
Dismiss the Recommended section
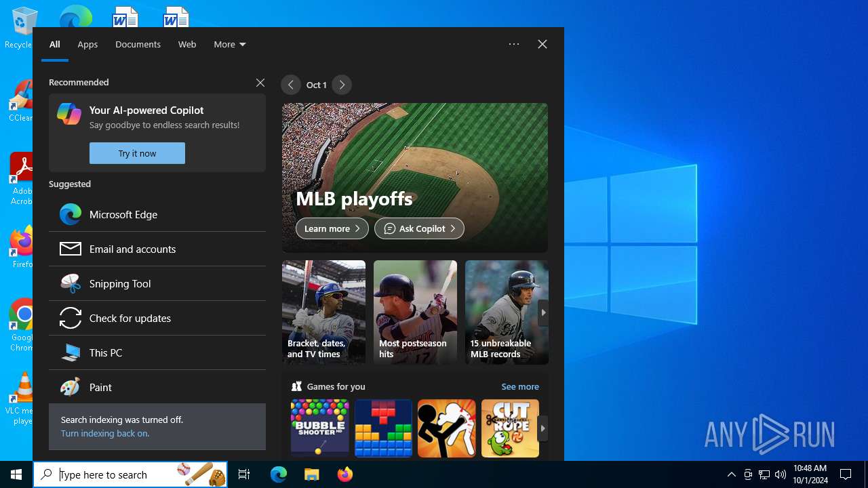point(260,83)
